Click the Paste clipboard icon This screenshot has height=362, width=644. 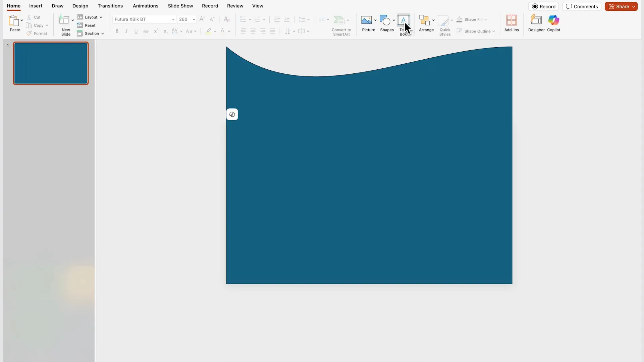click(x=14, y=21)
